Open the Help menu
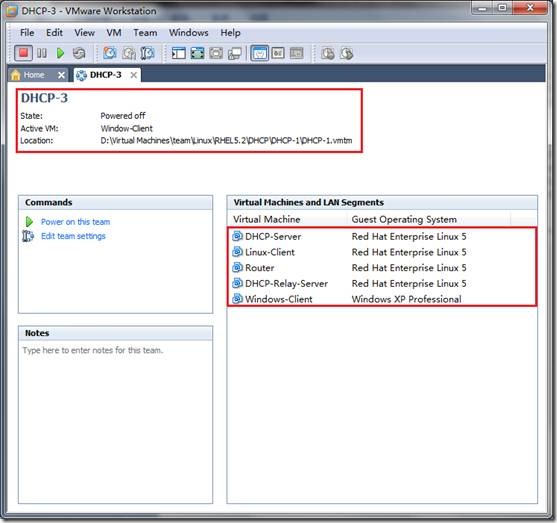Image resolution: width=557 pixels, height=523 pixels. [x=230, y=33]
